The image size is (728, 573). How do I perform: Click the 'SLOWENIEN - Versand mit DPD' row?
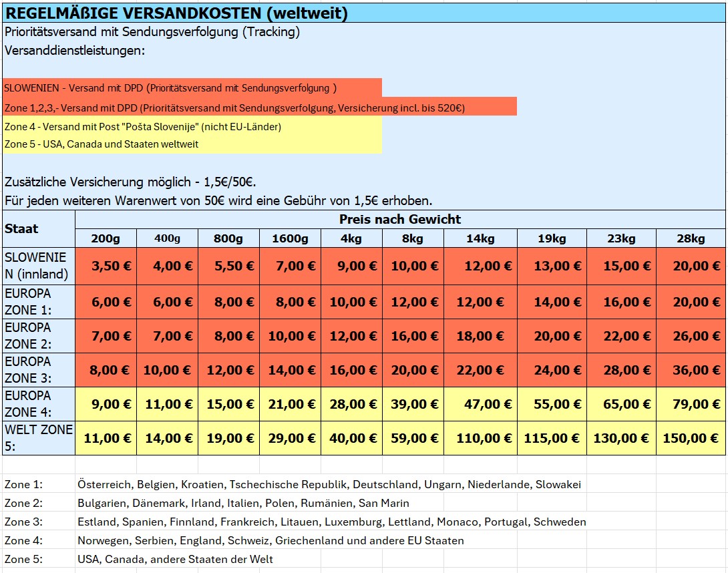pos(192,87)
